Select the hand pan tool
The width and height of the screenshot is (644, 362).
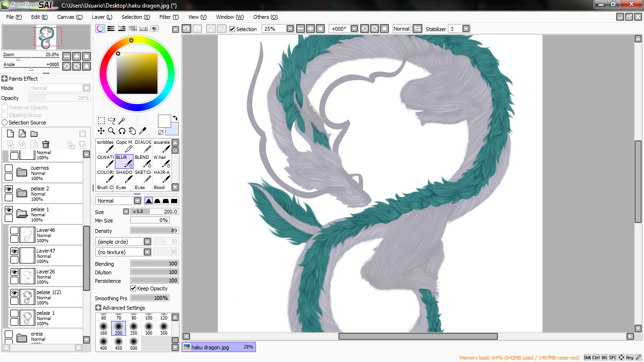click(x=132, y=131)
